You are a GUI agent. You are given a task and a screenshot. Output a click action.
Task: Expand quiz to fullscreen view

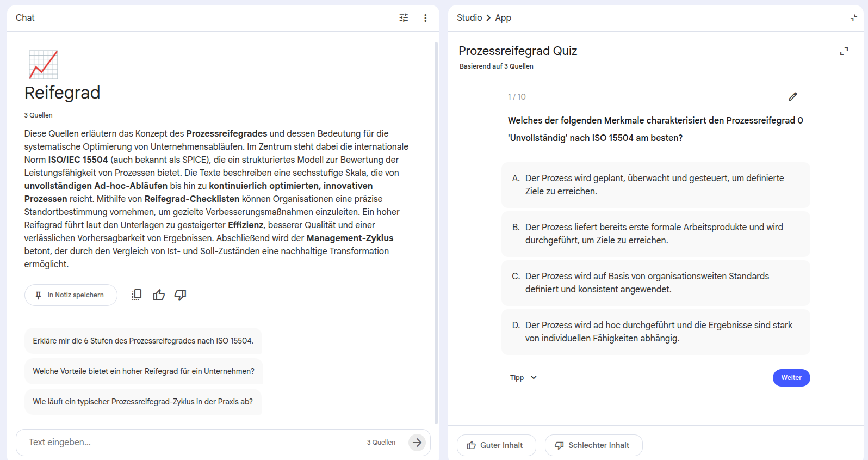844,51
